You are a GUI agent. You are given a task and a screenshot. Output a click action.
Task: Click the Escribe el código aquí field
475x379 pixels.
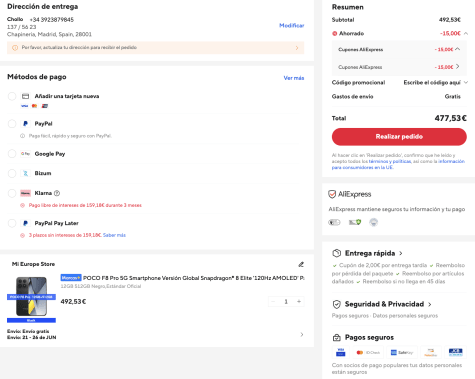432,82
